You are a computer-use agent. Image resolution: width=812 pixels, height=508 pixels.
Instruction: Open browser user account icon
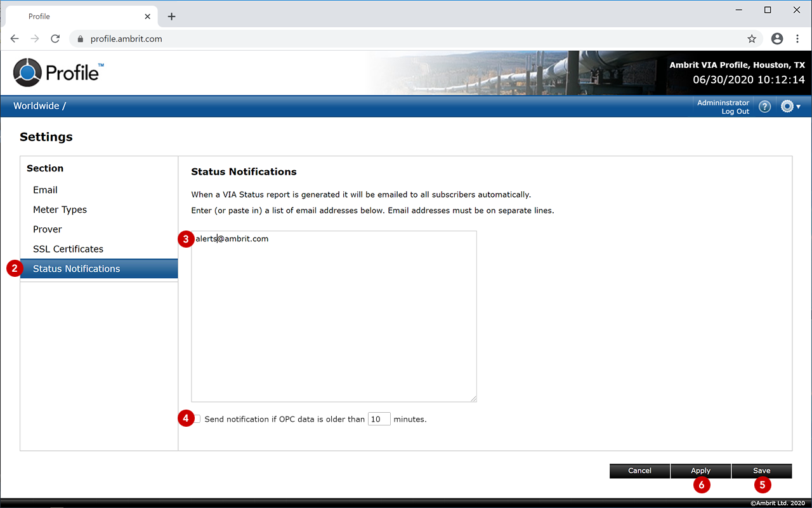tap(777, 39)
